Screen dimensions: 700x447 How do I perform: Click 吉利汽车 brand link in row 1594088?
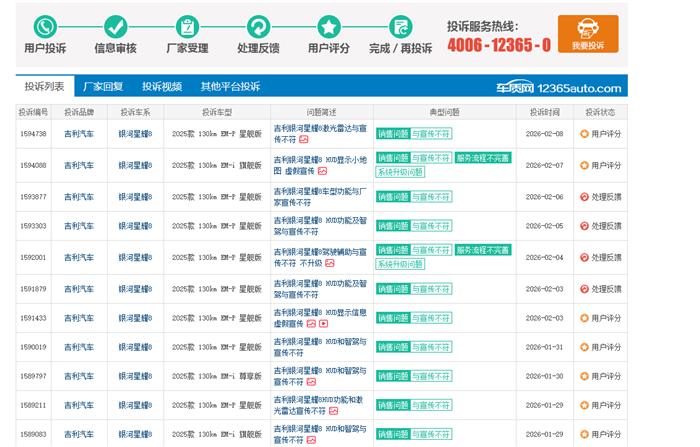tap(79, 165)
